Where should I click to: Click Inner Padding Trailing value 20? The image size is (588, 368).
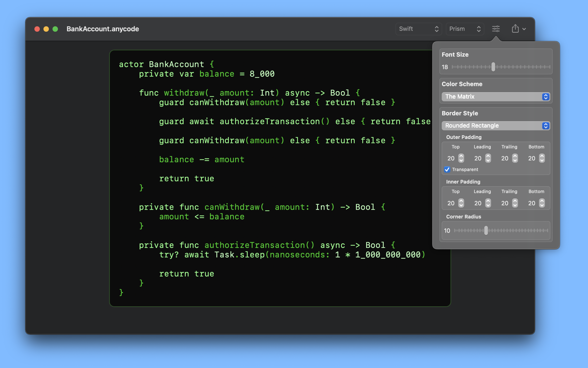tap(505, 203)
